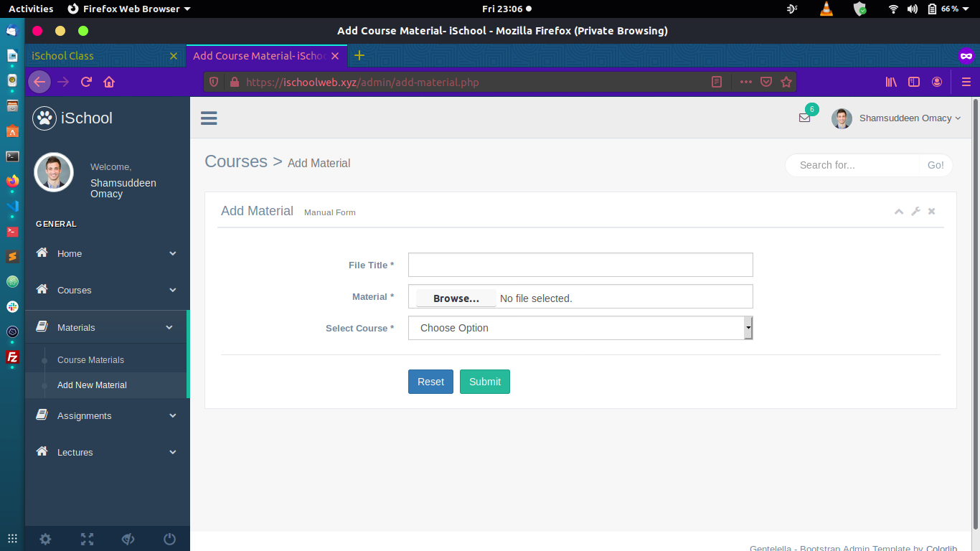Go back to previous page
The height and width of the screenshot is (551, 980).
39,82
